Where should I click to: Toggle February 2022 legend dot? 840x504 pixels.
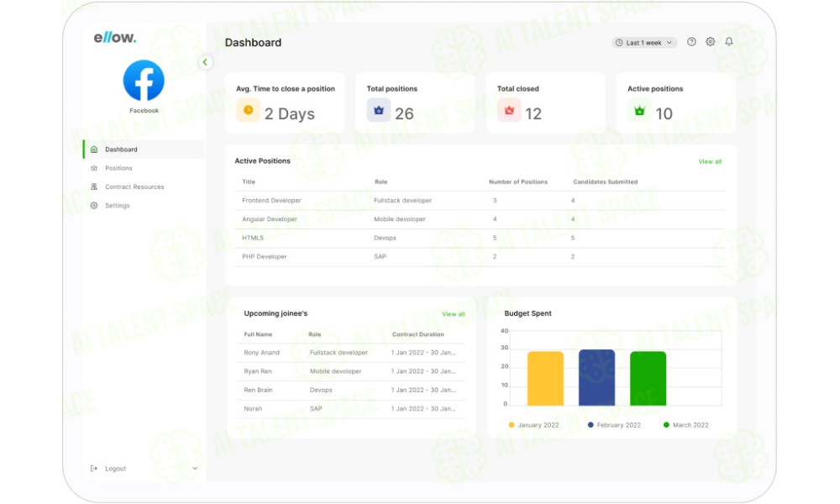[x=591, y=425]
